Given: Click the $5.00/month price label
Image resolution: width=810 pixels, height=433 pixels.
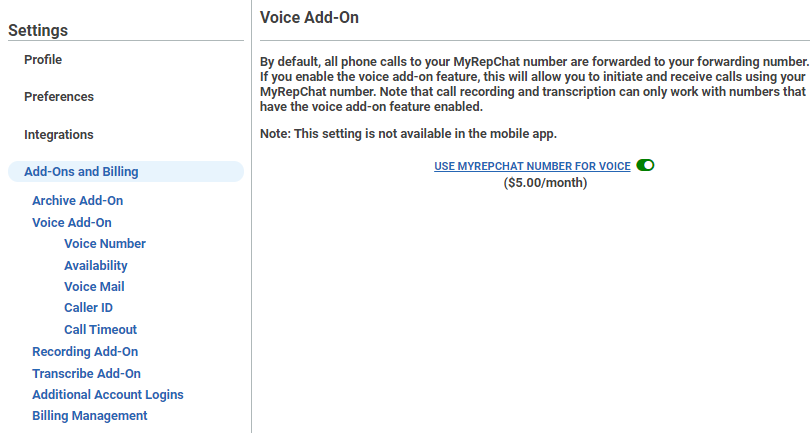Looking at the screenshot, I should (x=545, y=183).
